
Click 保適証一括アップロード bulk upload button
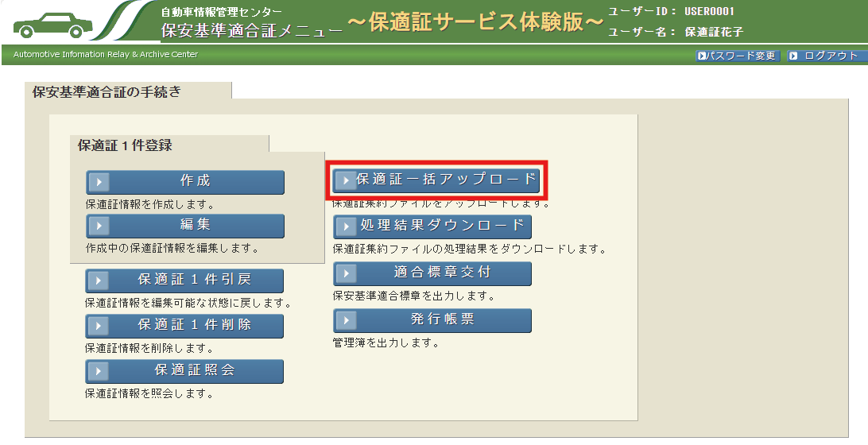pos(436,180)
